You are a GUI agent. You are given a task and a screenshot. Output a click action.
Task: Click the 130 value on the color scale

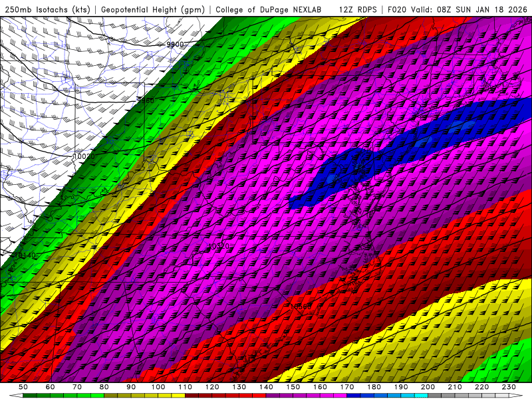[239, 387]
